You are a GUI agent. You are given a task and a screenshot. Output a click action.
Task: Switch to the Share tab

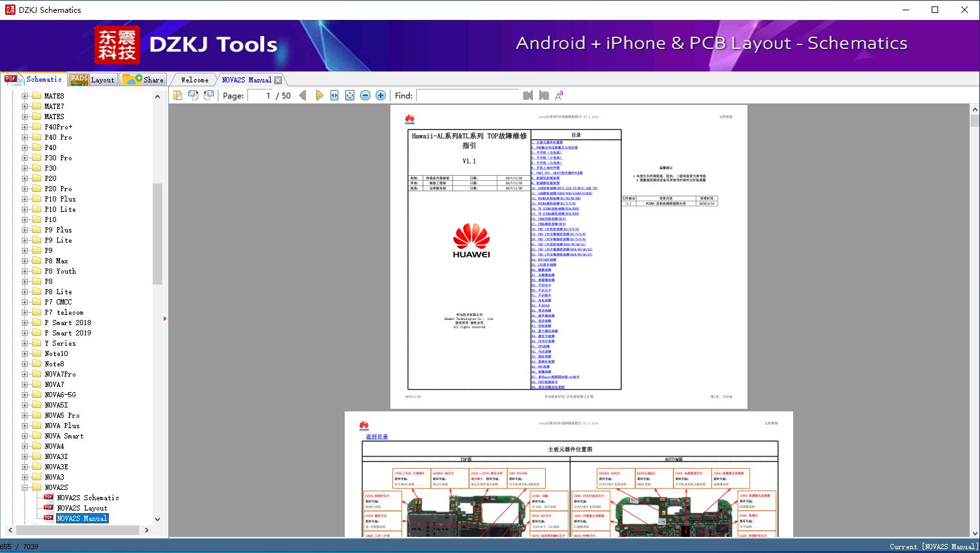143,79
